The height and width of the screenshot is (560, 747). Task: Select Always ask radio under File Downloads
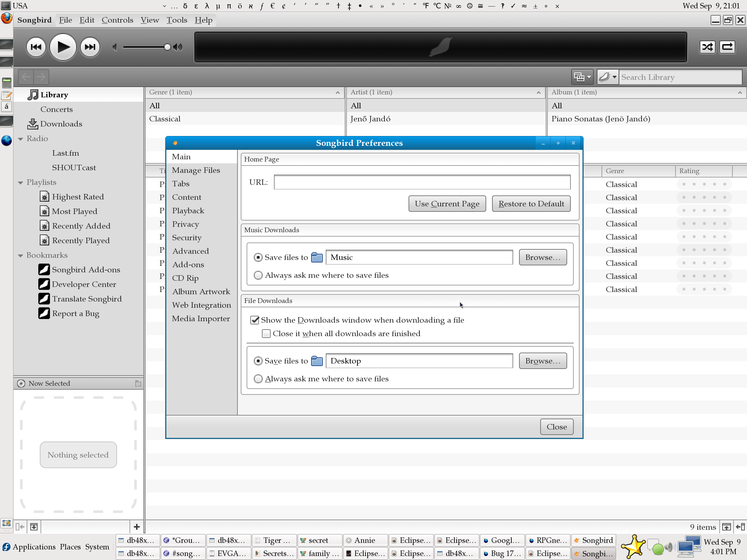[x=258, y=379]
